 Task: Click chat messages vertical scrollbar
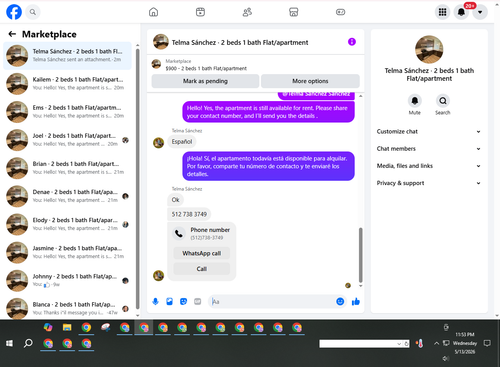coord(360,255)
